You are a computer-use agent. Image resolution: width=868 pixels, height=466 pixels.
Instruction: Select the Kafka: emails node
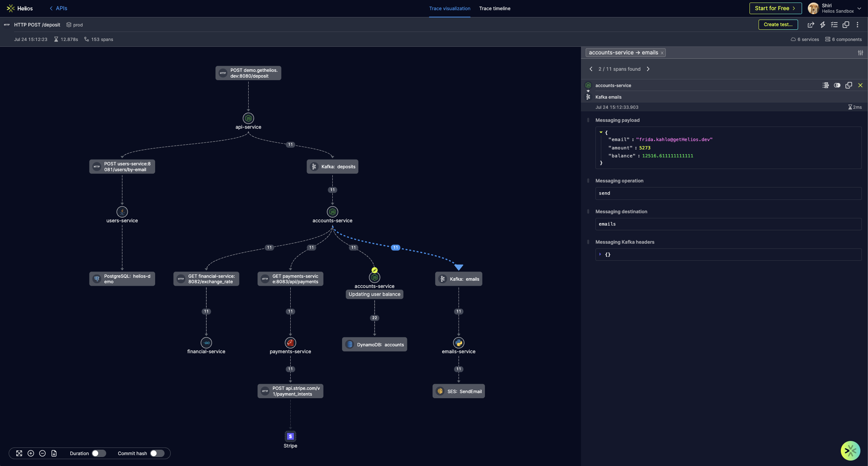458,279
